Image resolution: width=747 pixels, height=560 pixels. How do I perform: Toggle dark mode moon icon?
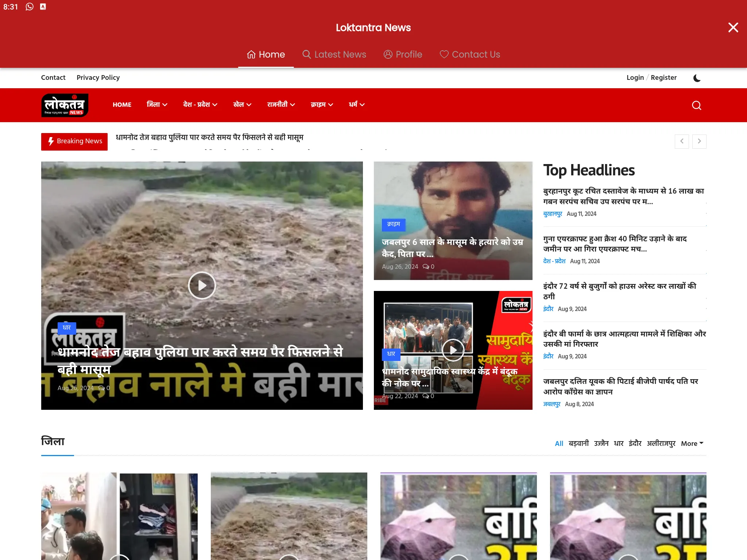coord(697,78)
